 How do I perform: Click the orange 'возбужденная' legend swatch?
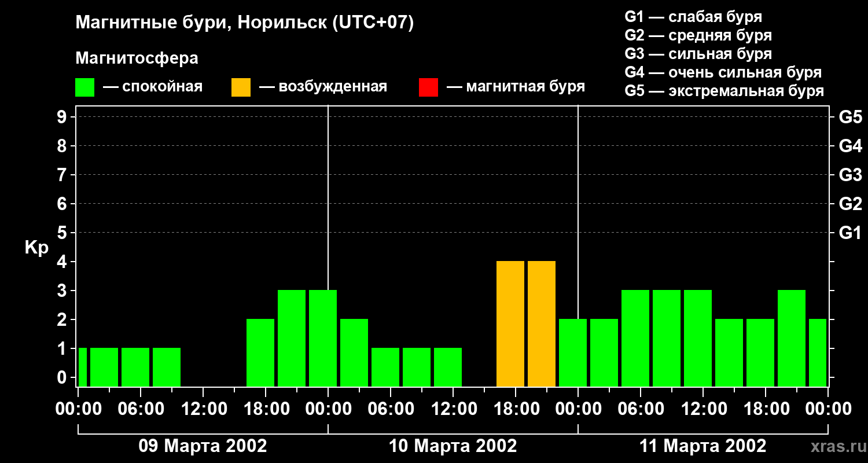click(241, 87)
